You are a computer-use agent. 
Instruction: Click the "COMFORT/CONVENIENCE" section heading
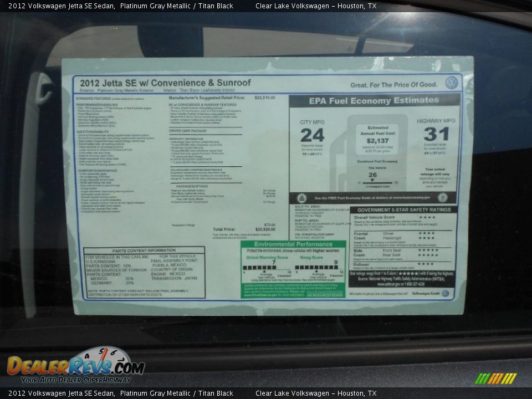pyautogui.click(x=98, y=171)
